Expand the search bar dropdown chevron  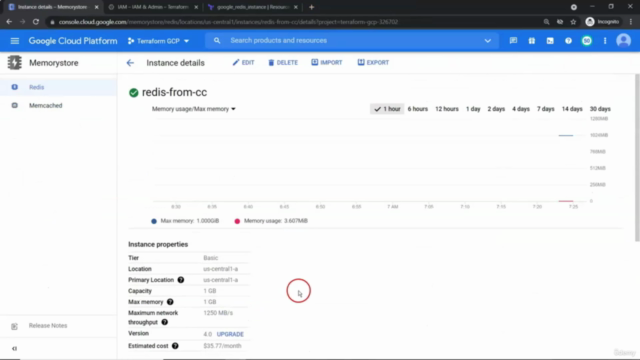point(487,41)
